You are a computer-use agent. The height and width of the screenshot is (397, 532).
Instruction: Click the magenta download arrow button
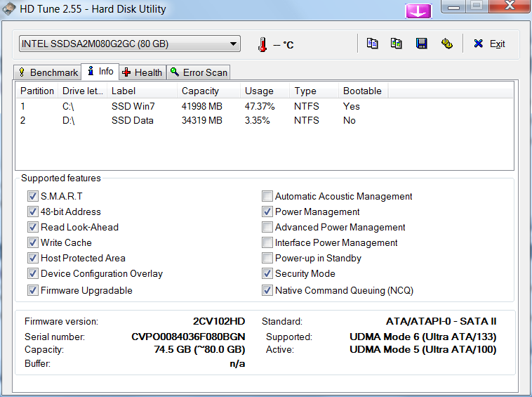click(x=418, y=11)
